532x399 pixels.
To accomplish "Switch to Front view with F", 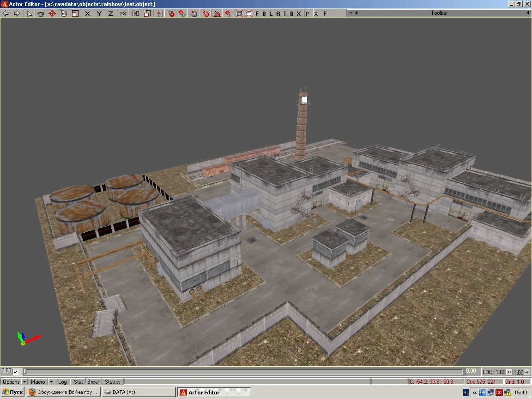I will click(x=257, y=13).
